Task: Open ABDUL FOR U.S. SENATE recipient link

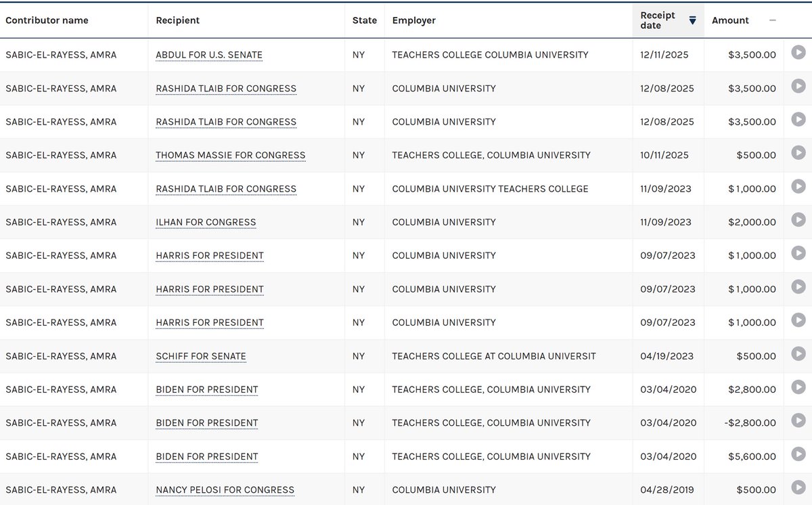Action: click(209, 55)
